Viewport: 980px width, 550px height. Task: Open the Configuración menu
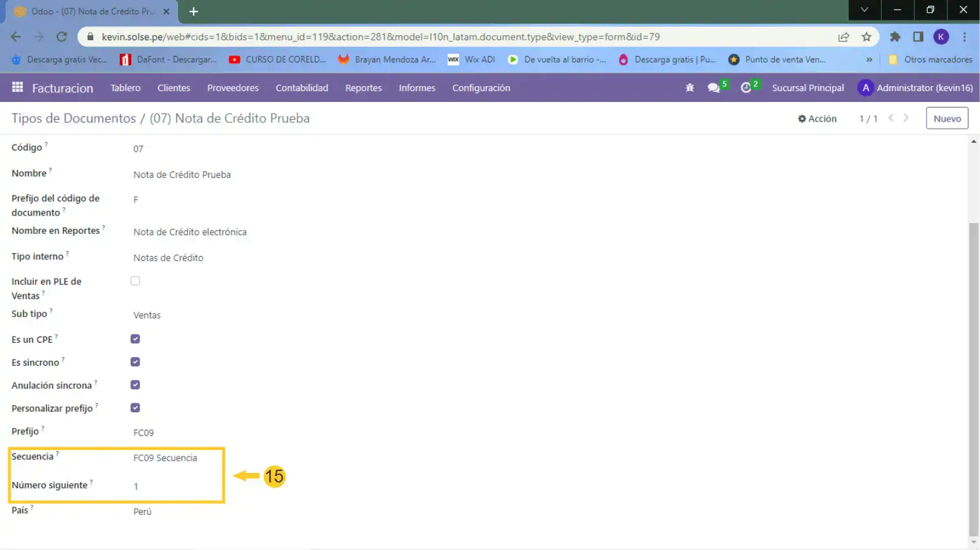point(481,88)
